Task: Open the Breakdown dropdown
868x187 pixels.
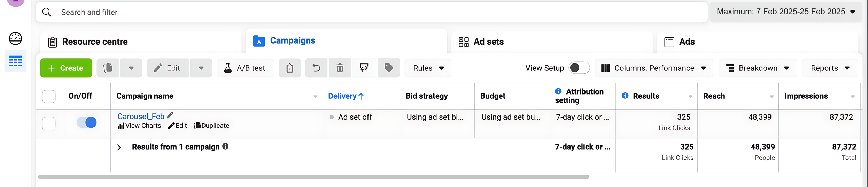Action: coord(758,68)
